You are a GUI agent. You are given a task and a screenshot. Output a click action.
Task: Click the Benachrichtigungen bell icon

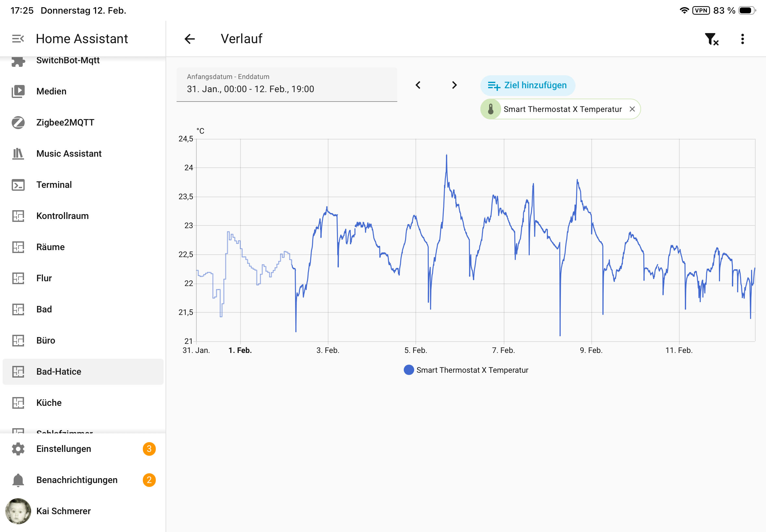(x=18, y=480)
